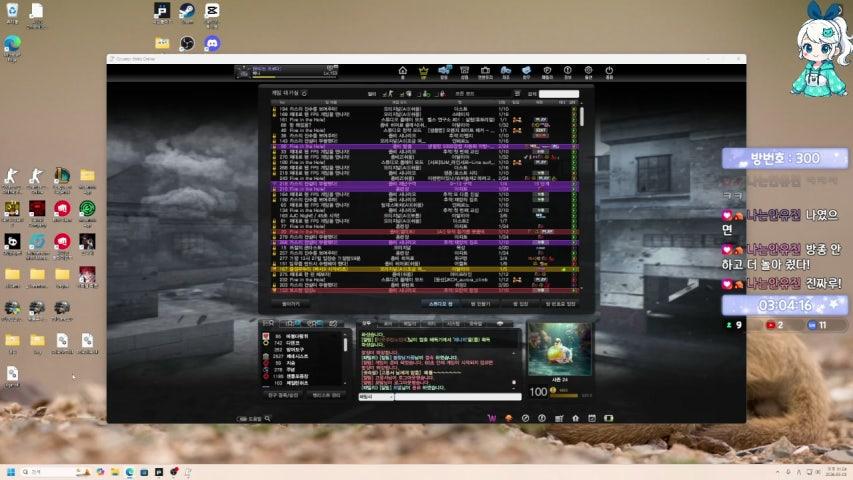853x480 pixels.
Task: Open the chat channel dropdown
Action: point(374,397)
